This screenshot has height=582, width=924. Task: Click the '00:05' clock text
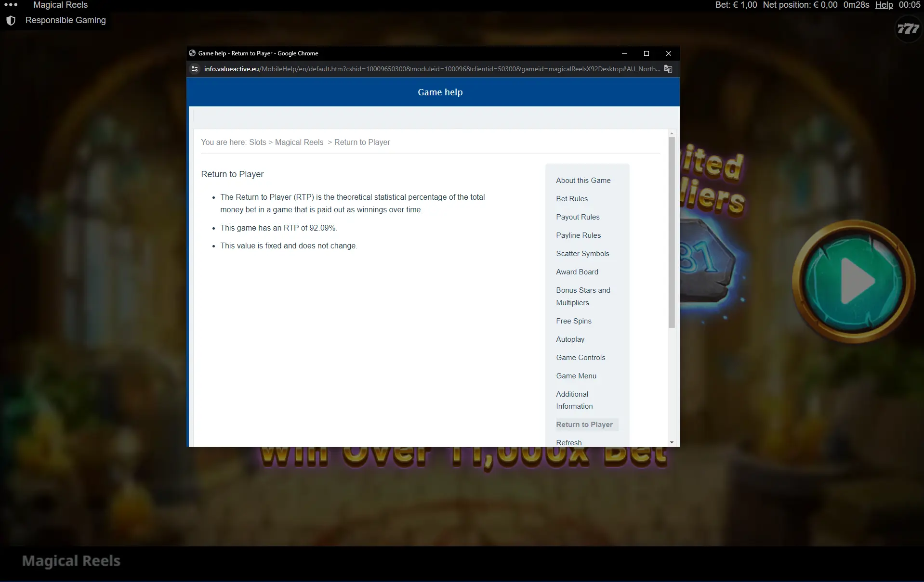[x=910, y=5]
